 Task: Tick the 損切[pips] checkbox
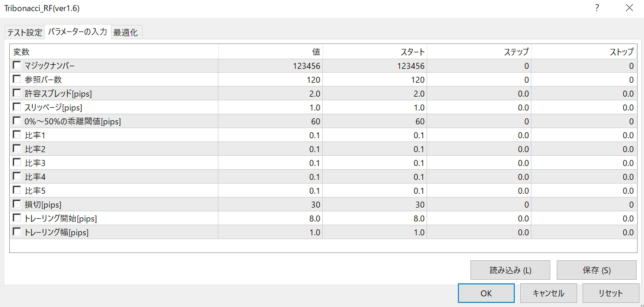click(17, 204)
